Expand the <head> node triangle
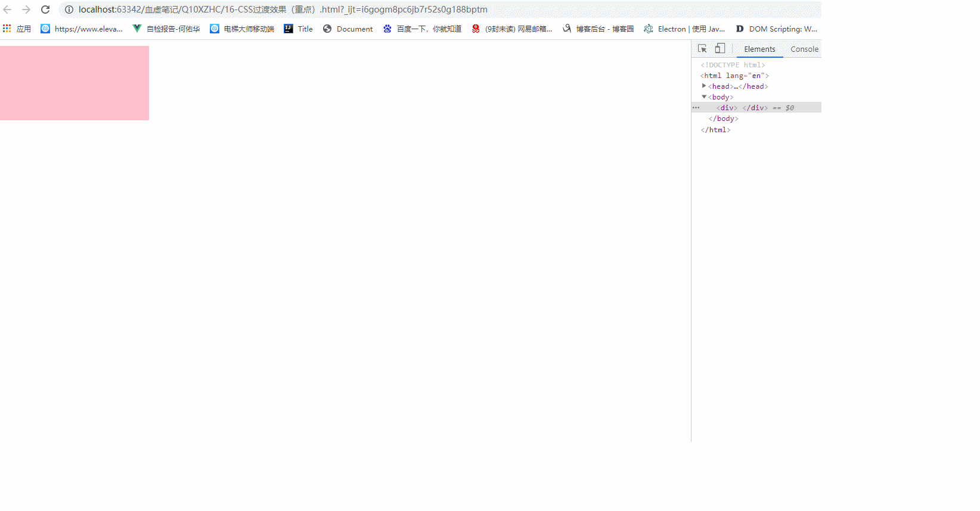Image resolution: width=980 pixels, height=511 pixels. [x=704, y=86]
